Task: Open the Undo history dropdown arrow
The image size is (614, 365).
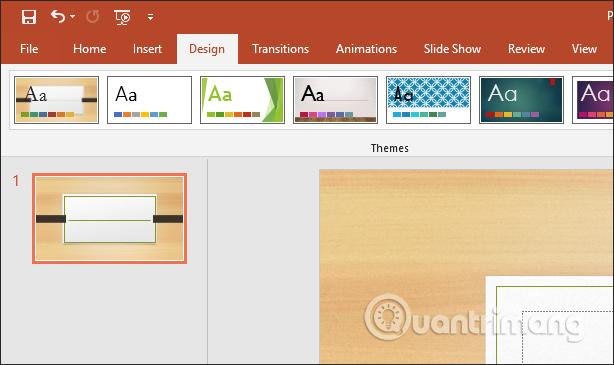Action: [72, 16]
